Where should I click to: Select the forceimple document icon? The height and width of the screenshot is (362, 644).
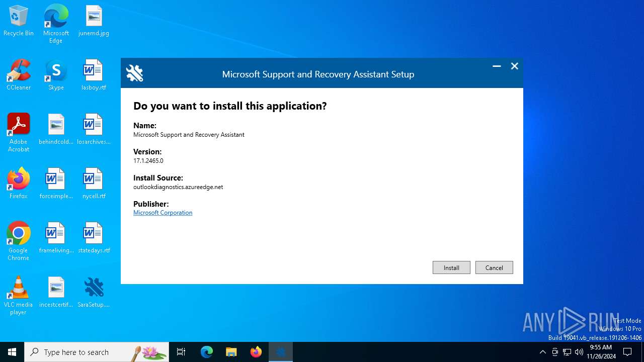click(56, 184)
